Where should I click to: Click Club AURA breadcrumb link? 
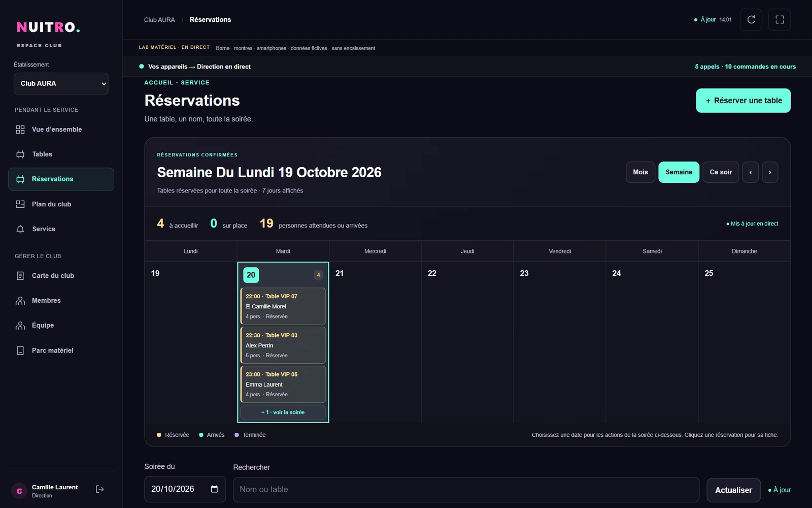pyautogui.click(x=159, y=20)
